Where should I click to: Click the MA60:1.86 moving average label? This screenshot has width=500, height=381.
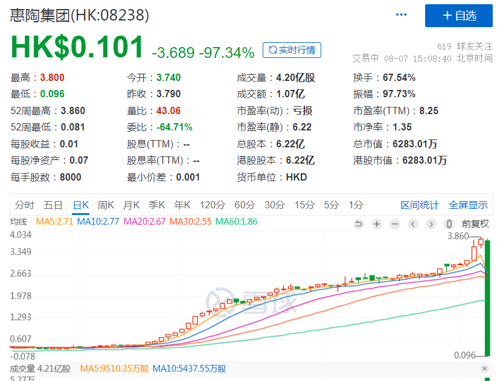236,222
